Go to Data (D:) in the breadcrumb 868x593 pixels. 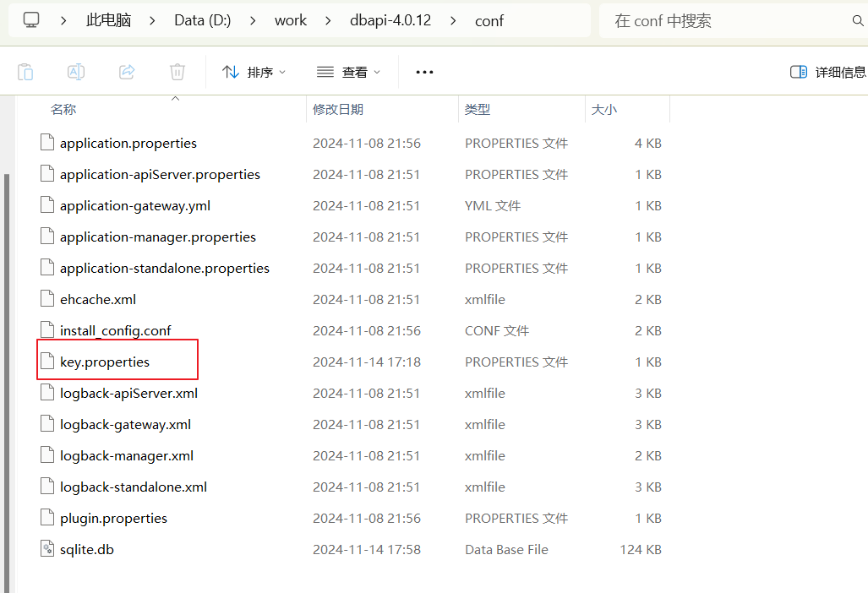[203, 20]
